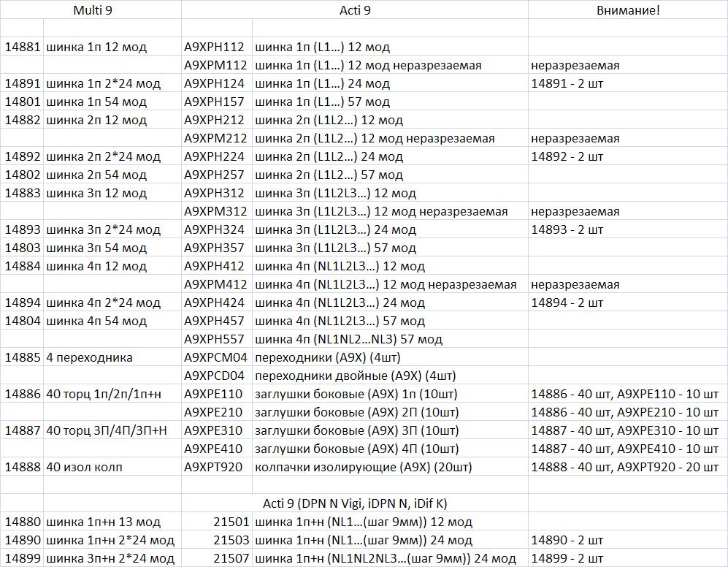
Task: Click cell шинка 1п+н 13 мод
Action: click(x=112, y=522)
